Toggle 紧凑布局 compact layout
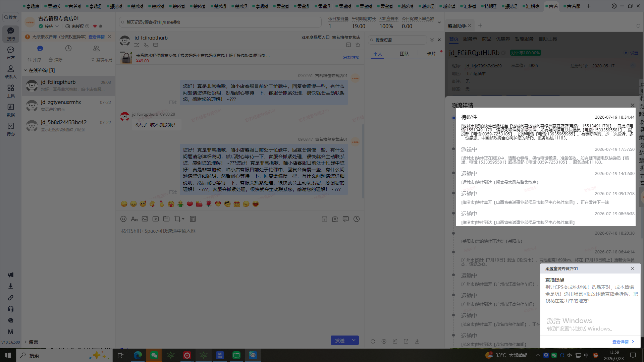Viewport: 644px width, 362px height. coord(102,60)
